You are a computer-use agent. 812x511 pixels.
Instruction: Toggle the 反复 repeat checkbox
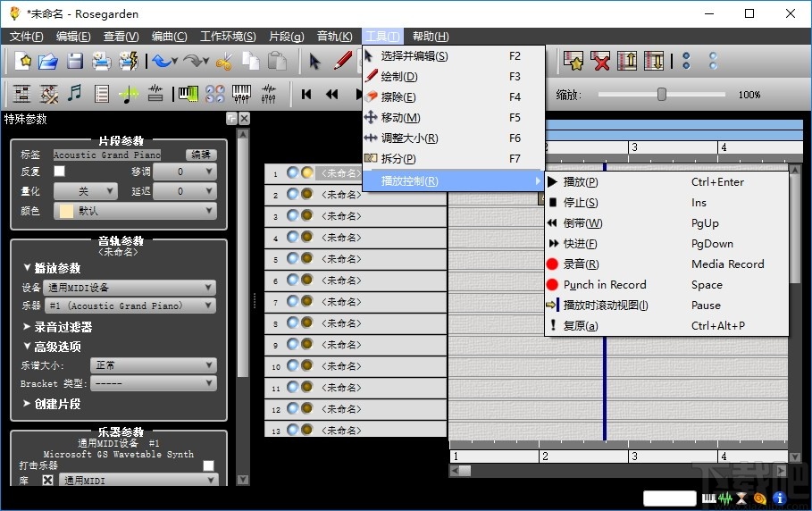point(60,171)
